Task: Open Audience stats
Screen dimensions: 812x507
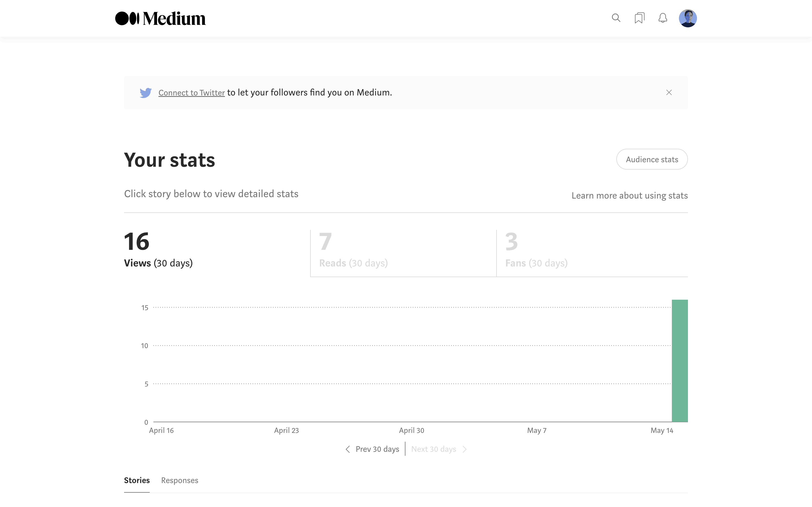Action: [652, 159]
